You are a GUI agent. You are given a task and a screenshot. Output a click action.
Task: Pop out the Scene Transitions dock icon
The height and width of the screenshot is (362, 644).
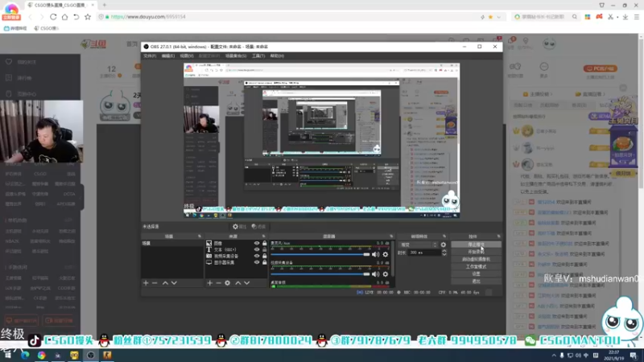click(444, 237)
